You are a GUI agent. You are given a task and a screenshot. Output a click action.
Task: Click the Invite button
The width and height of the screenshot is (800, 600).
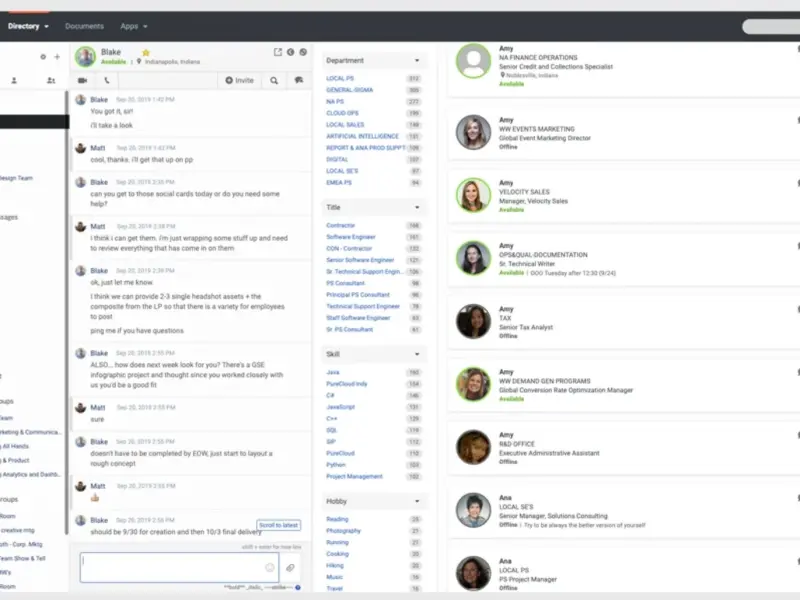239,80
